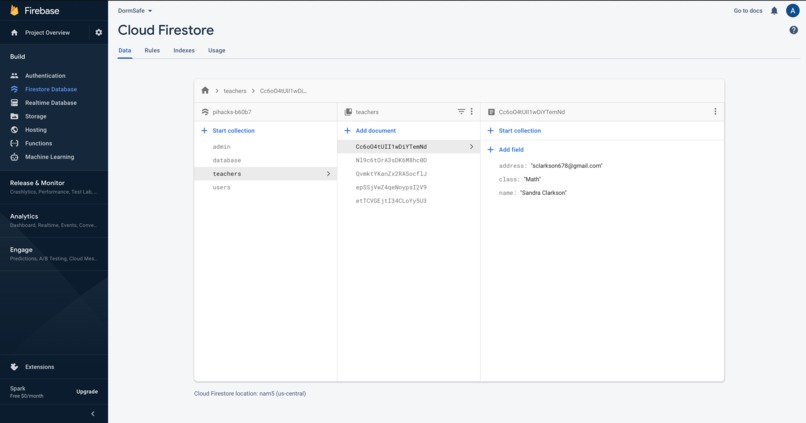
Task: Click the Firebase logo icon
Action: 14,10
